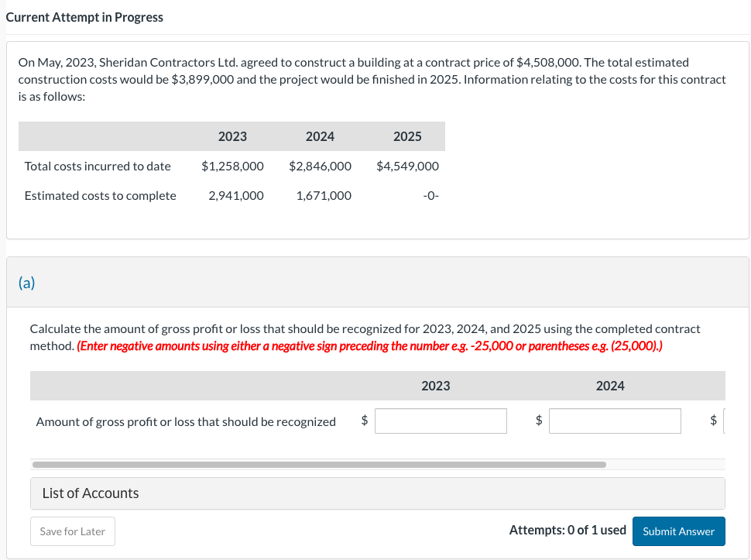Click the Submit Answer button
The width and height of the screenshot is (751, 560).
(x=678, y=531)
